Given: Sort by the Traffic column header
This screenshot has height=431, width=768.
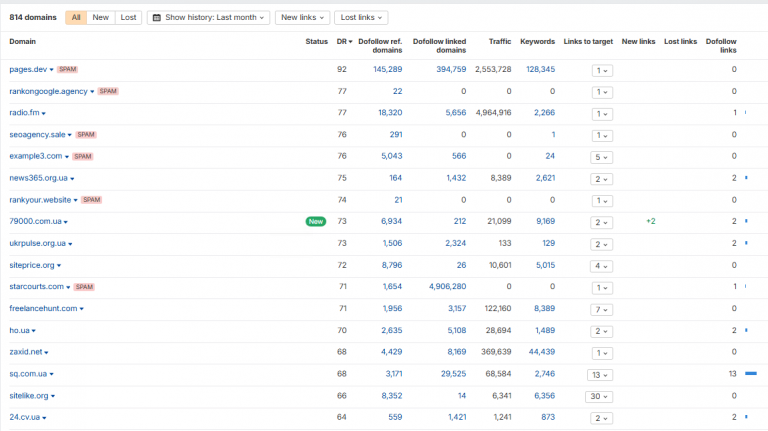Looking at the screenshot, I should click(x=500, y=42).
